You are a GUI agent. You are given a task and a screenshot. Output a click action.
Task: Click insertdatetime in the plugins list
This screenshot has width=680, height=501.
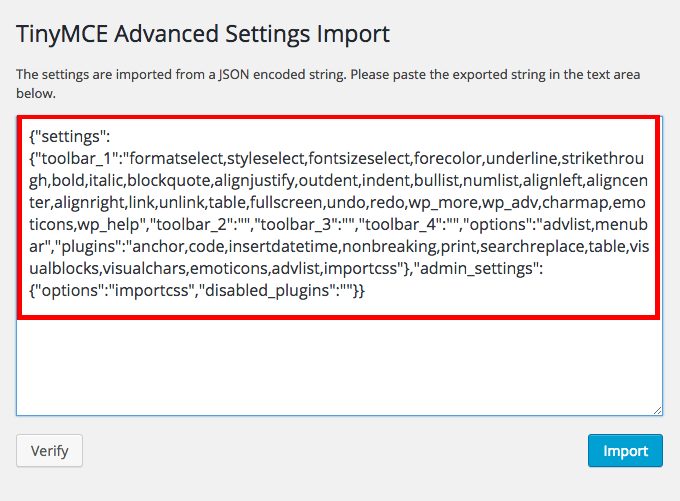click(284, 246)
